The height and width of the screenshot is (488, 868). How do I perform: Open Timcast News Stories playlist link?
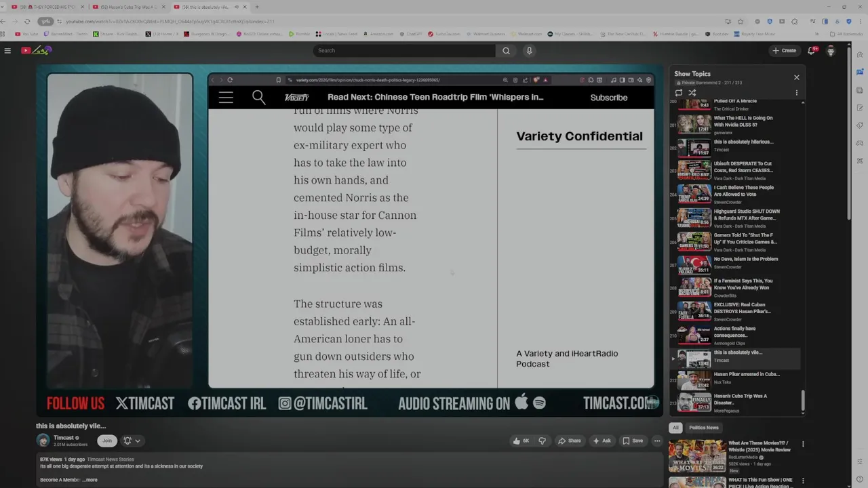tap(111, 460)
